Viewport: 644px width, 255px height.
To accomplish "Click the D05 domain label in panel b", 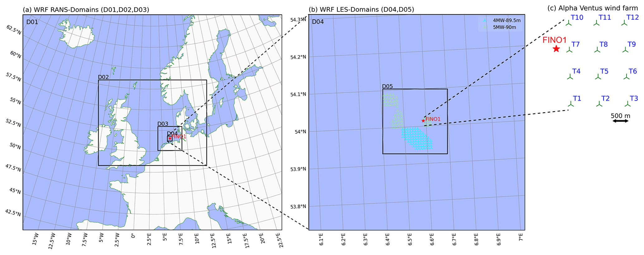I will (387, 86).
